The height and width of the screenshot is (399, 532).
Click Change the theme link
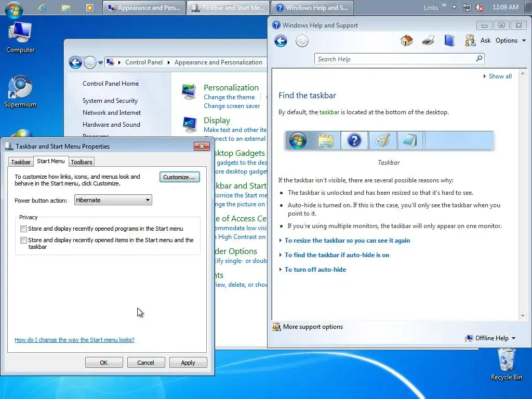[229, 97]
